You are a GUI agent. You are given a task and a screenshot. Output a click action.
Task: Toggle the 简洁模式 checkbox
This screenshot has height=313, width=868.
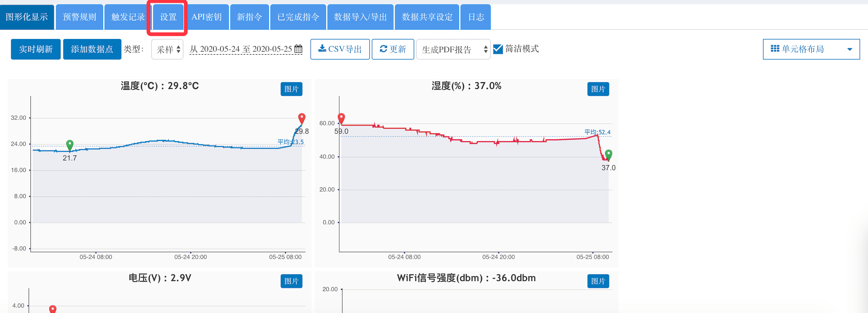498,49
